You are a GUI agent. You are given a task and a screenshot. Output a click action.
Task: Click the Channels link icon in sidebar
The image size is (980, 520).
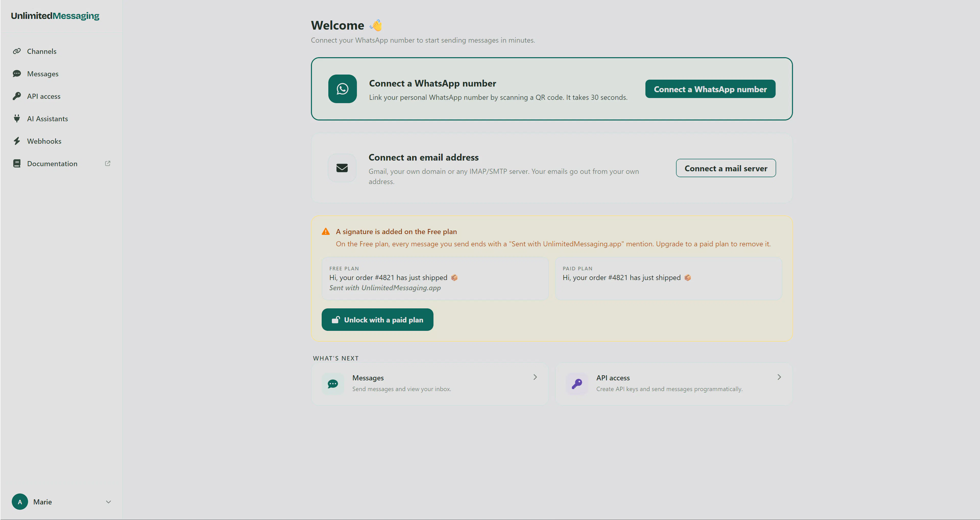tap(17, 51)
